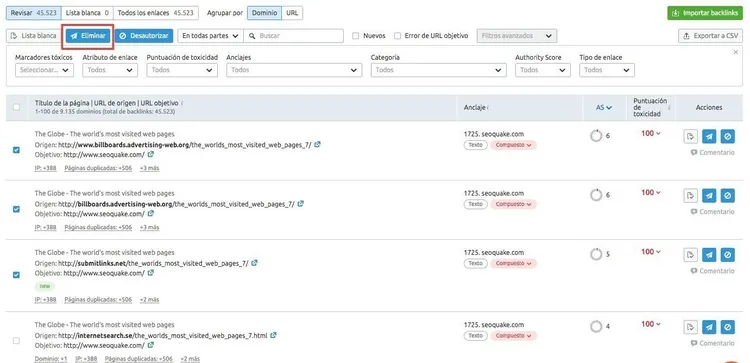Remove icon in www.billboards.advertising-web.org row

pos(709,136)
